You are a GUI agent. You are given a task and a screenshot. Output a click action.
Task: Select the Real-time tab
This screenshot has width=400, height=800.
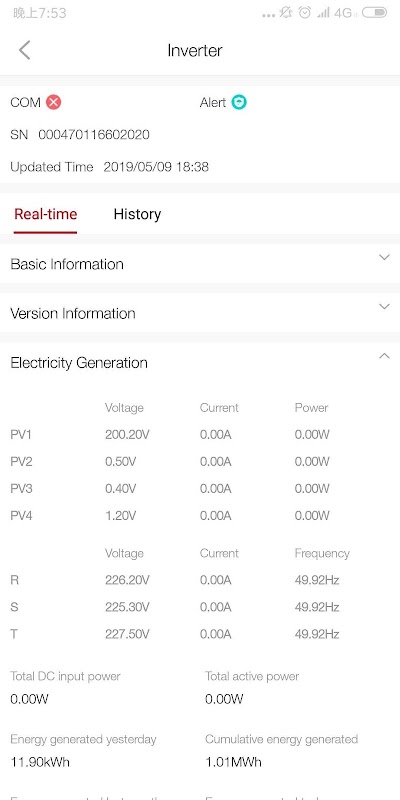(45, 214)
